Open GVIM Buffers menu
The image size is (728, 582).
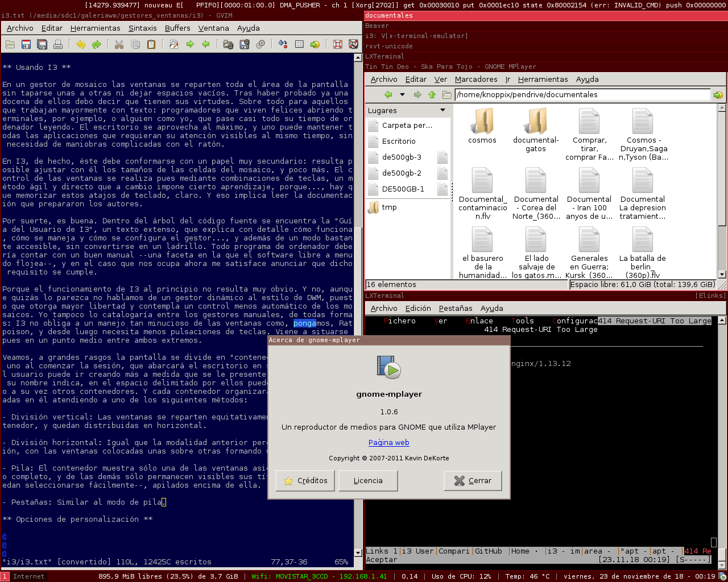tap(177, 28)
